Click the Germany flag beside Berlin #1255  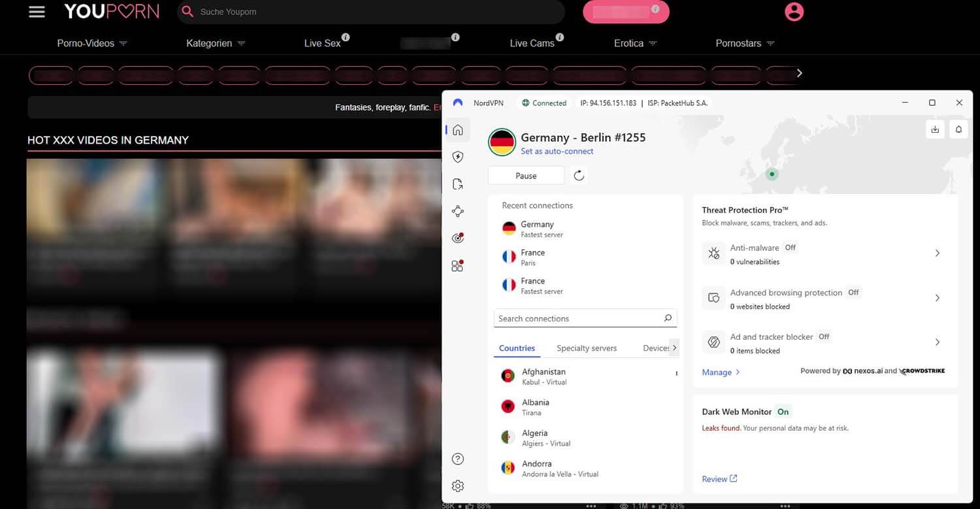pos(502,142)
